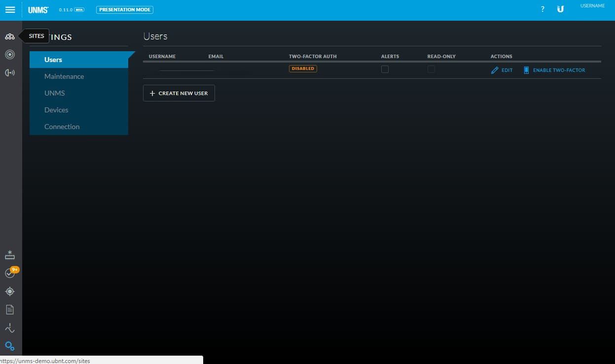Open the sidebar graph line icon
The image size is (615, 364).
[10, 328]
